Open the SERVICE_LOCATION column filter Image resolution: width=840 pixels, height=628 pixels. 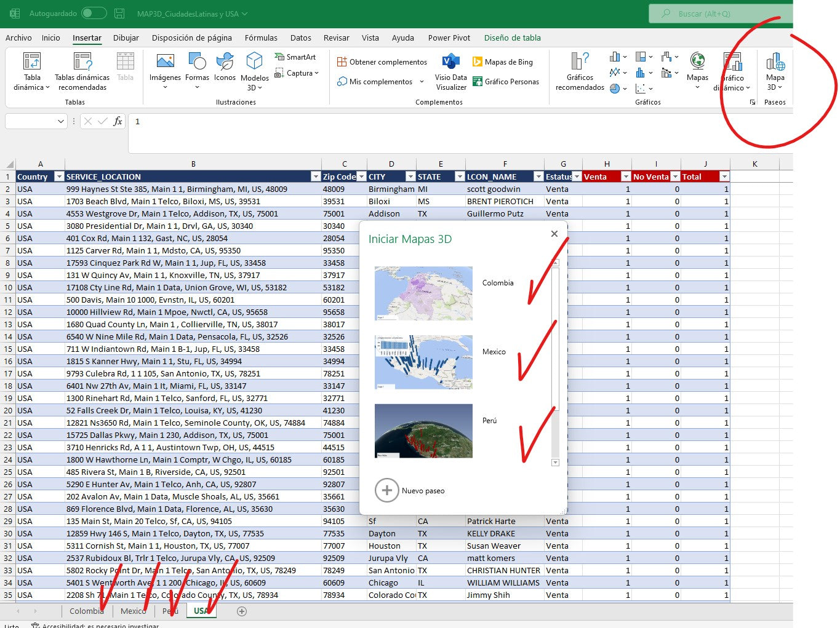[x=316, y=177]
